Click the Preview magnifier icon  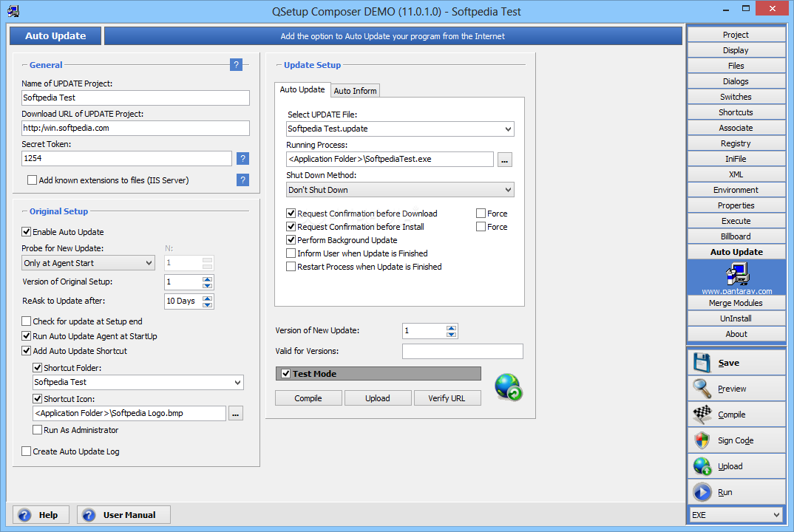point(702,389)
